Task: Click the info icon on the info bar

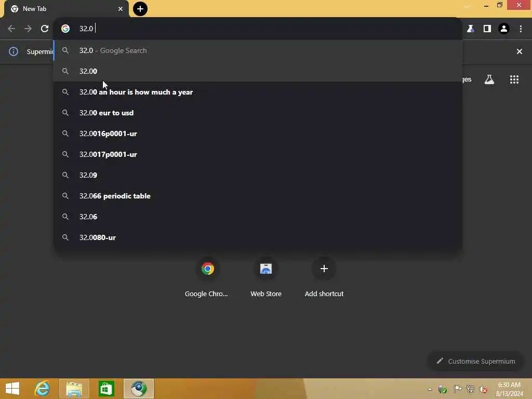Action: 14,51
